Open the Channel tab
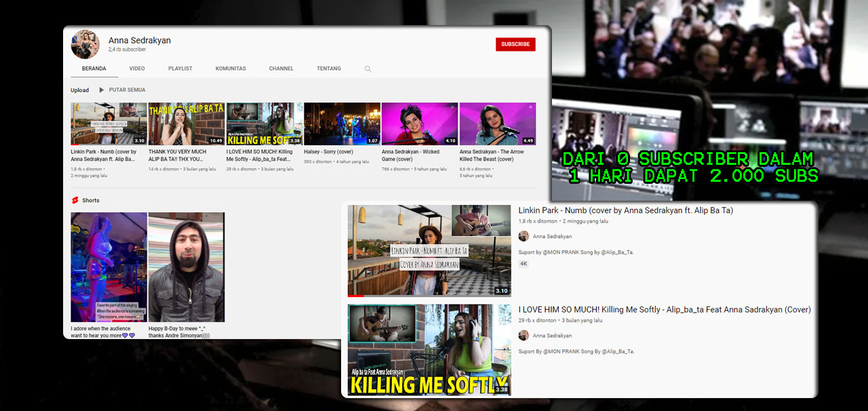868x411 pixels. tap(281, 68)
